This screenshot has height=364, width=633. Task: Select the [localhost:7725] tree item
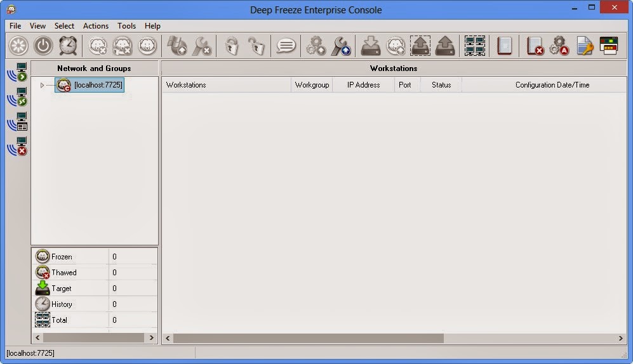[x=90, y=84]
